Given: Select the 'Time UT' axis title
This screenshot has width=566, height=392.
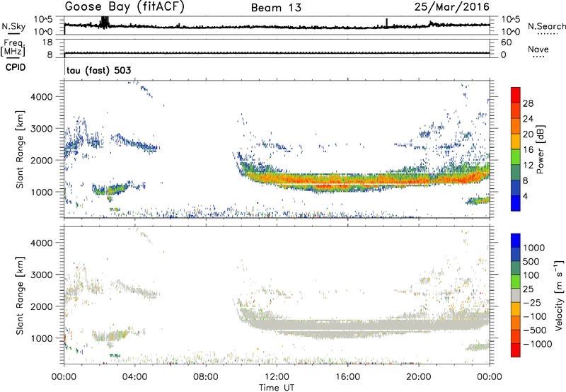Looking at the screenshot, I should tap(277, 388).
